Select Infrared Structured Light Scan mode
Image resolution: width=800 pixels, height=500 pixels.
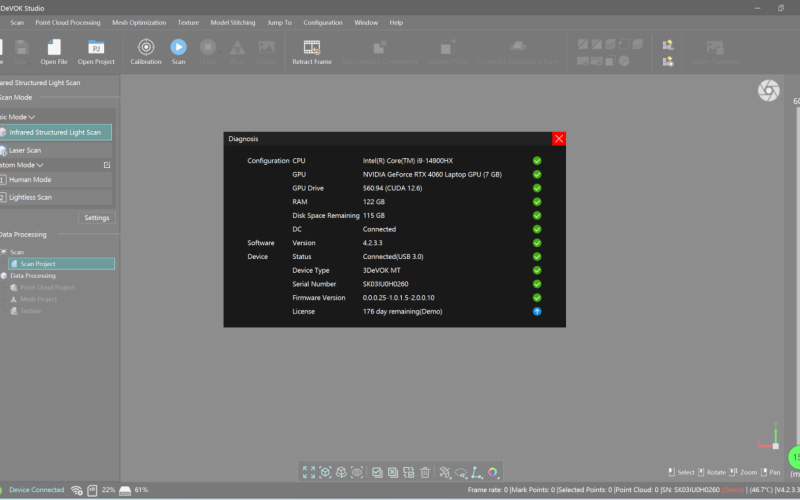click(x=56, y=132)
